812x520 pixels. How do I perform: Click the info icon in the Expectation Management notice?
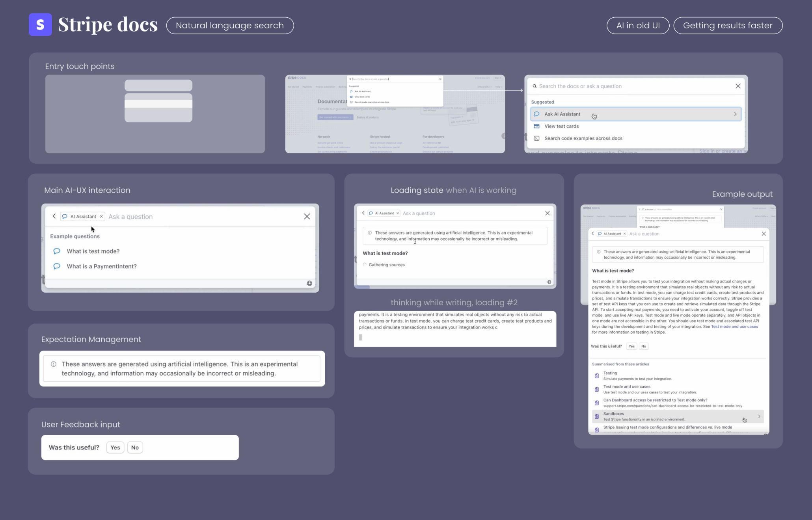[x=54, y=364]
